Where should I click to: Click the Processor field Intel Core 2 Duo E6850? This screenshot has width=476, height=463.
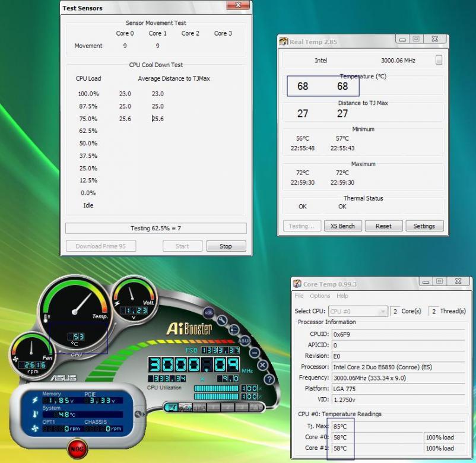pyautogui.click(x=399, y=367)
